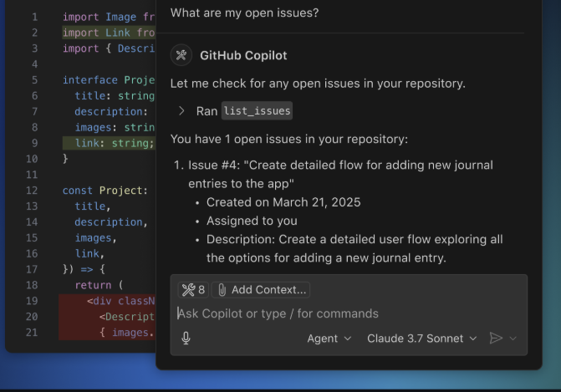Click the "description:" line 7 in editor
The width and height of the screenshot is (561, 392).
tap(111, 112)
